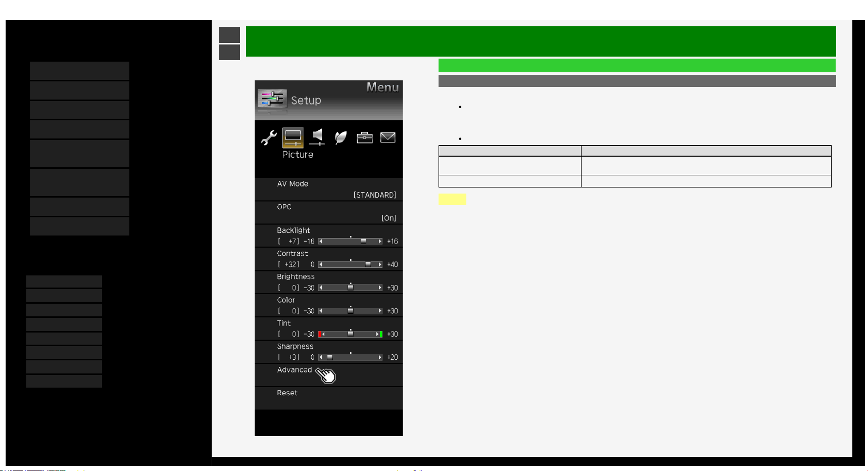The width and height of the screenshot is (868, 471).
Task: Select the Contrast menu label
Action: 293,254
